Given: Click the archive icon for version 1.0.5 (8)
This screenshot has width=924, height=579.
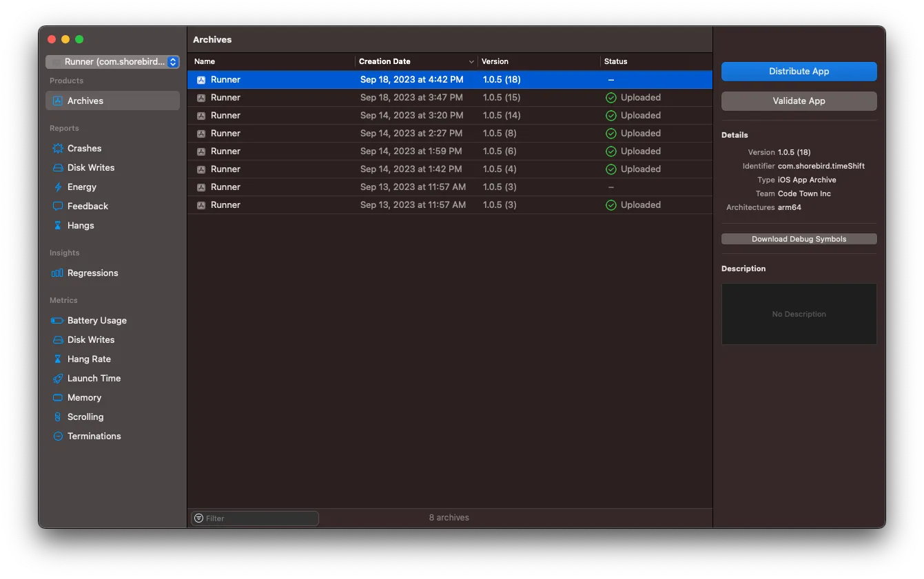Looking at the screenshot, I should pyautogui.click(x=201, y=134).
